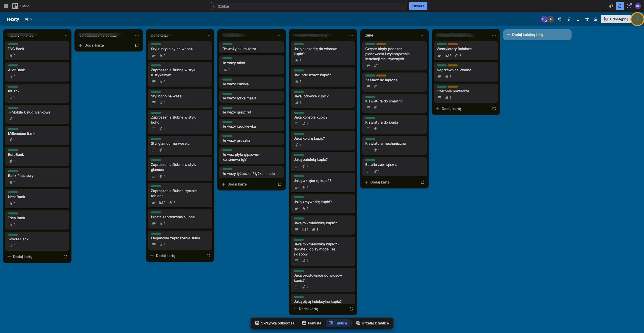
Task: Create card from template in empty list
Action: coord(137,45)
